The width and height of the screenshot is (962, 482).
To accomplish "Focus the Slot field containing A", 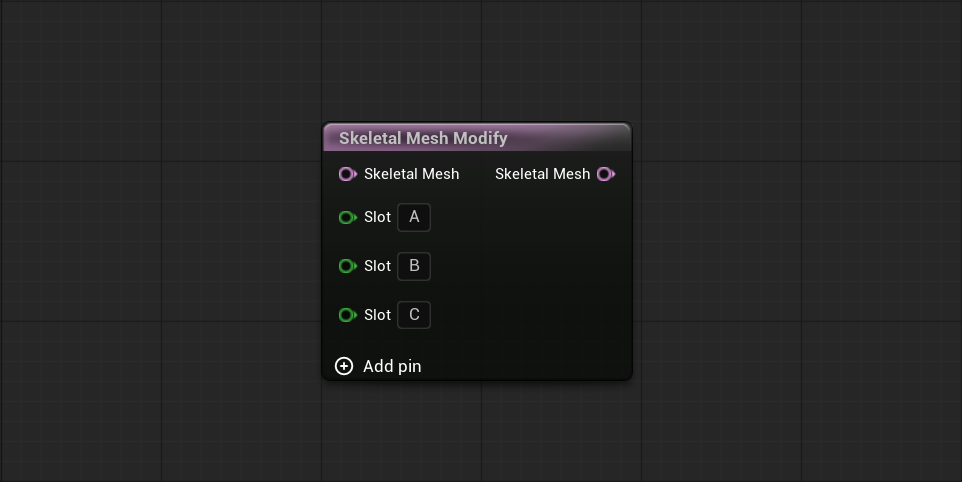I will point(414,217).
